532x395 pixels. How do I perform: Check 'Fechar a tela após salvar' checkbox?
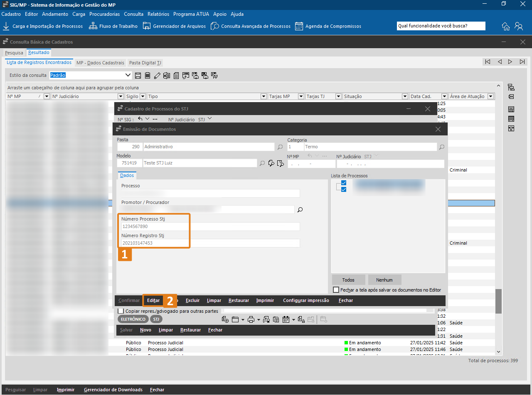pos(336,290)
